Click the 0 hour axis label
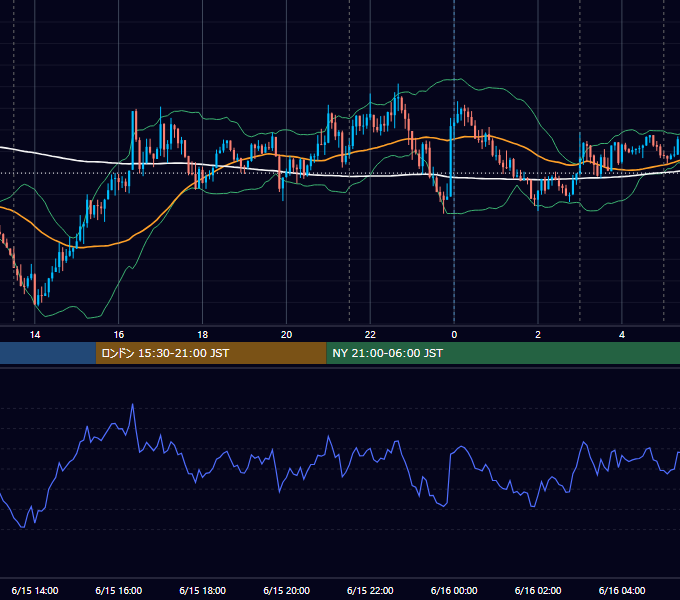The image size is (680, 600). click(x=454, y=335)
